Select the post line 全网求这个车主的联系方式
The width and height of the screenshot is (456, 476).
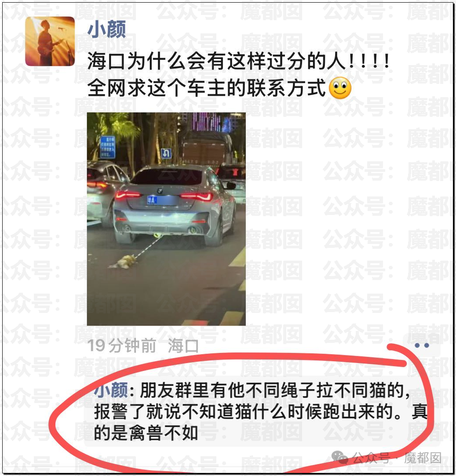point(207,88)
